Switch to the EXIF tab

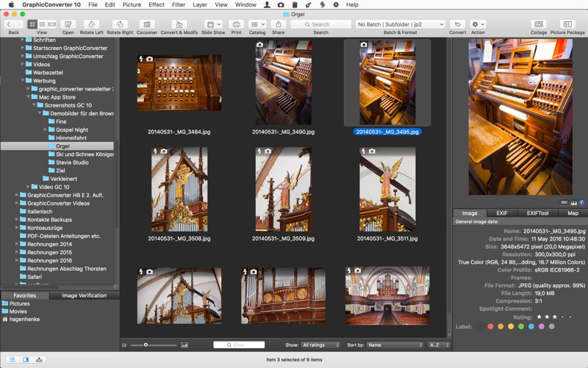tap(502, 213)
